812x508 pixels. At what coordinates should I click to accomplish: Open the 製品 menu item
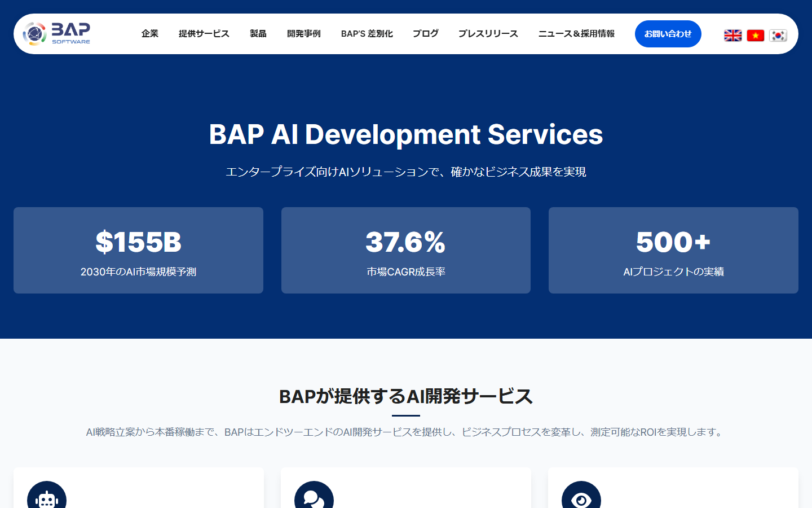[x=258, y=34]
